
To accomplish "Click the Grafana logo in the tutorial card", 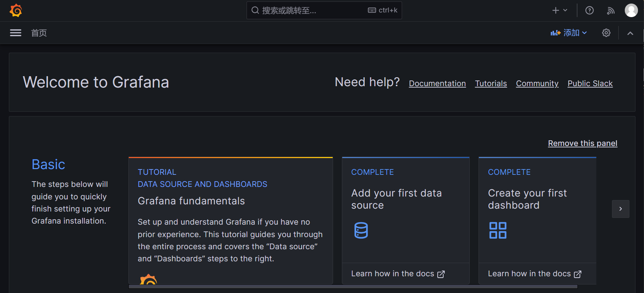I will [148, 279].
